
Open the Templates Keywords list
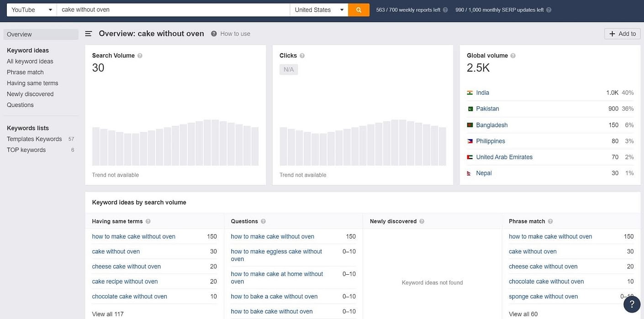click(x=34, y=138)
